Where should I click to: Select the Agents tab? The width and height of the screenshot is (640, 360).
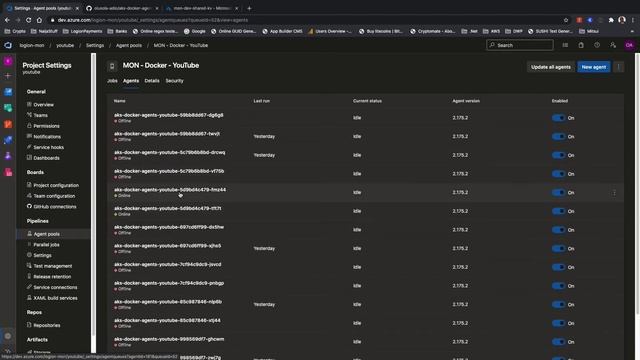131,81
